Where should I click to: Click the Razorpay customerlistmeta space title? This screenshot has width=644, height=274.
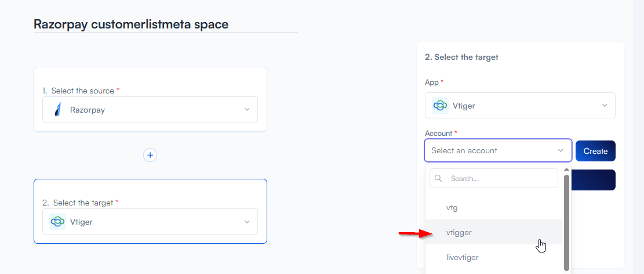coord(131,24)
